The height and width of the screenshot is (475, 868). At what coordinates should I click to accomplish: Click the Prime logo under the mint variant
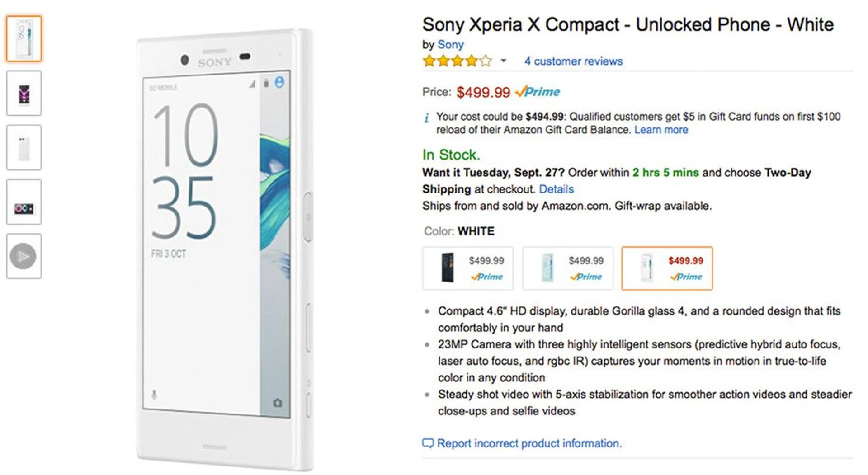586,277
